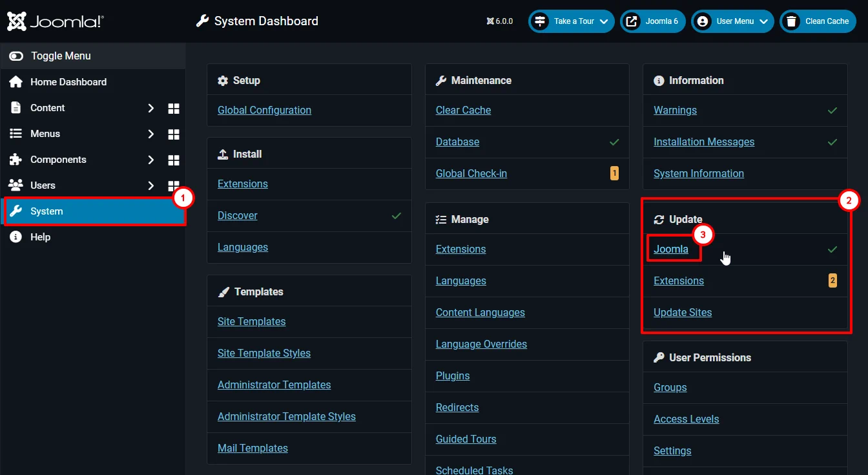The width and height of the screenshot is (868, 475).
Task: Open the Content dashboard grid icon
Action: [173, 108]
